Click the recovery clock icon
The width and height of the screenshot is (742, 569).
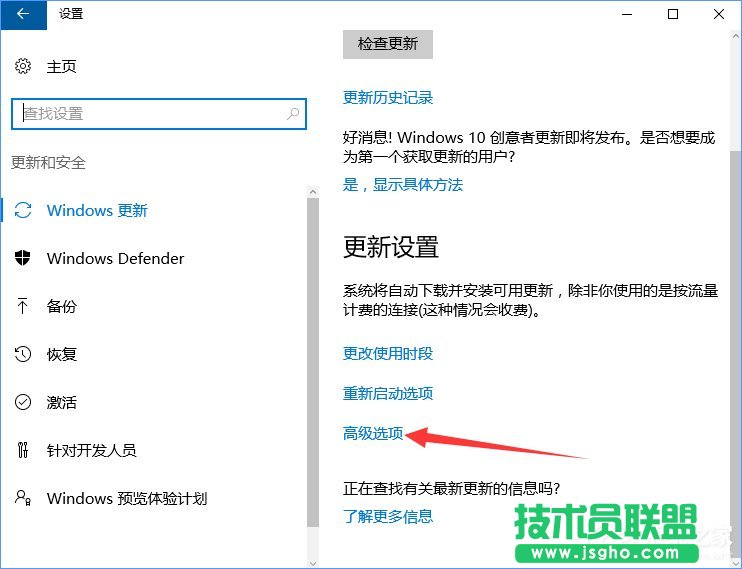(x=23, y=354)
